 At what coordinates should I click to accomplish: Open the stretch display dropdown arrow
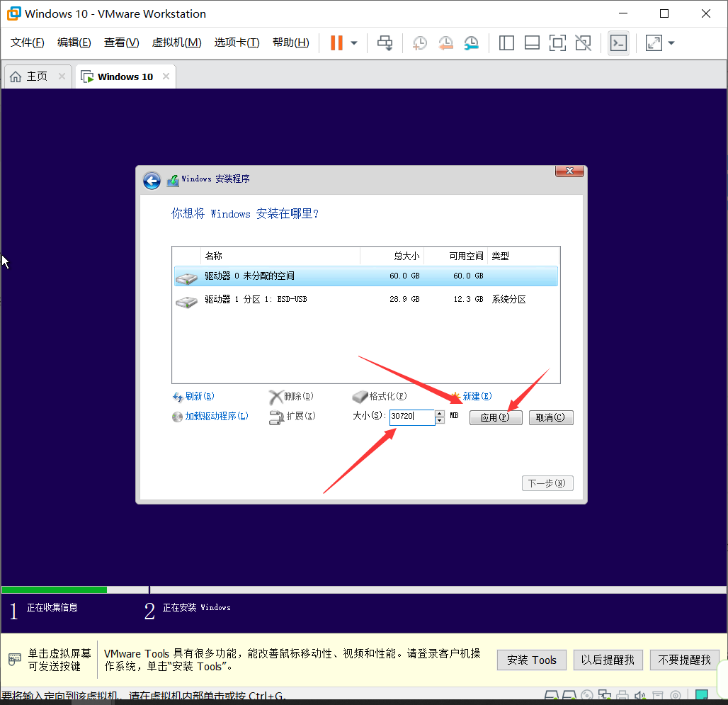(671, 43)
